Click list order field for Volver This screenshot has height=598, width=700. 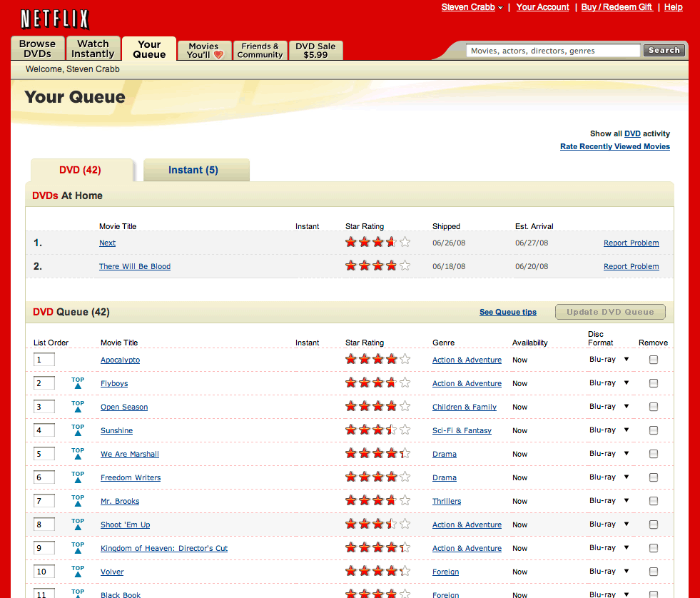[44, 571]
